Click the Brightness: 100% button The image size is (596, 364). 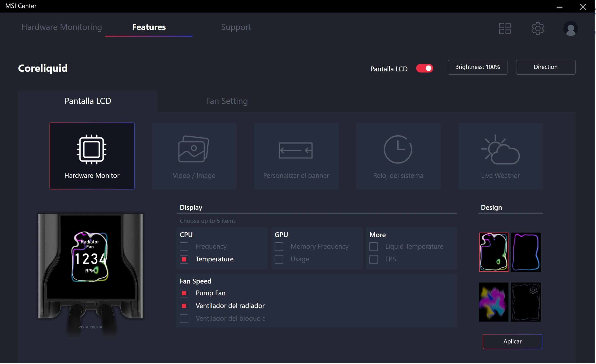[477, 67]
